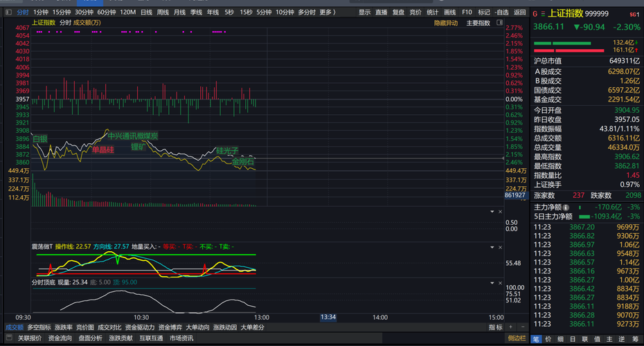Screen dimensions: 644x346
Task: Click the info icon next to 主力净额
Action: 566,207
